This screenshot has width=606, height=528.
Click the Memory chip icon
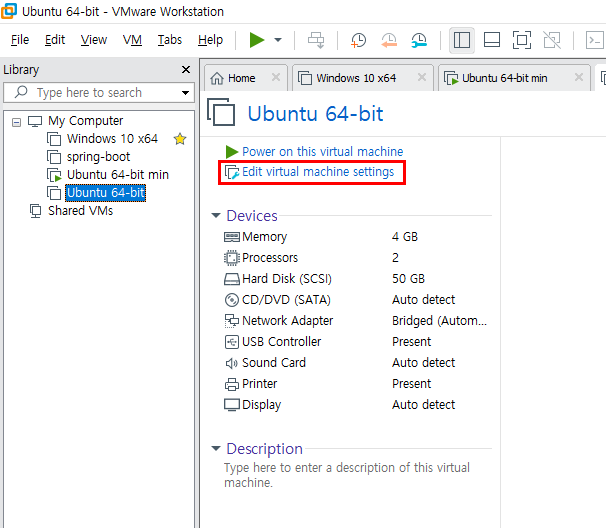tap(232, 237)
